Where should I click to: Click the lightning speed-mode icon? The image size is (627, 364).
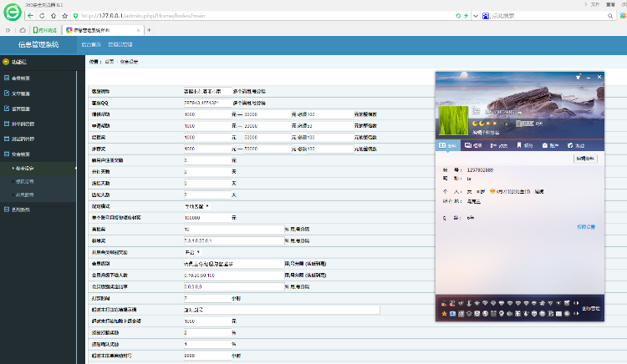point(466,16)
